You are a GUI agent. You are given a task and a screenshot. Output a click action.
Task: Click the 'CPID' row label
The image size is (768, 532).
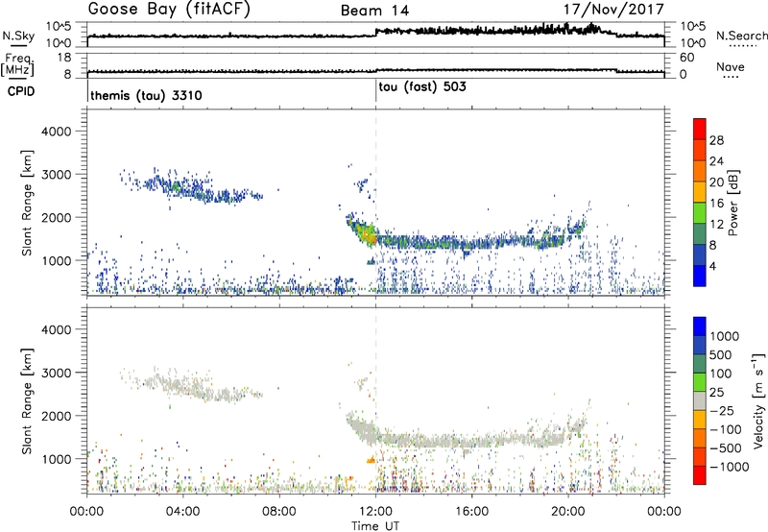point(21,91)
